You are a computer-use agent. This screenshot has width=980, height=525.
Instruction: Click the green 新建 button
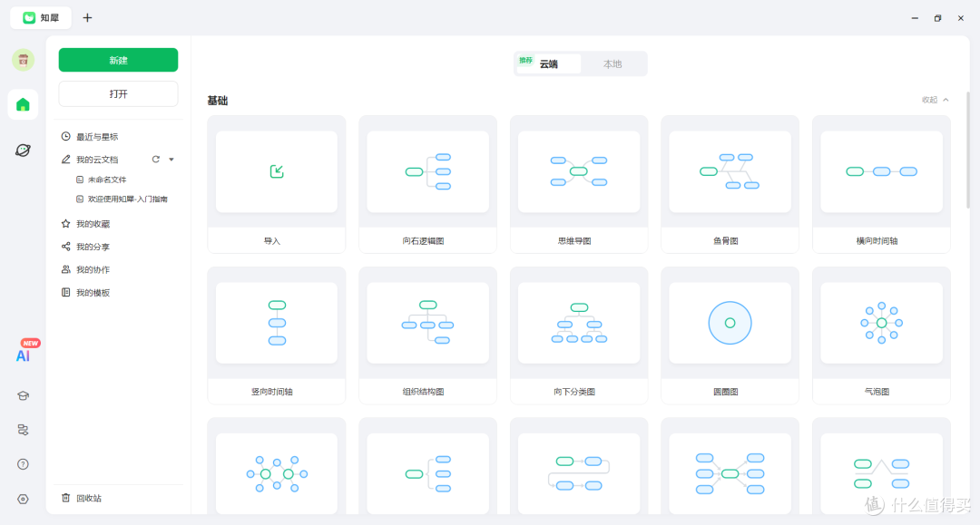point(118,60)
